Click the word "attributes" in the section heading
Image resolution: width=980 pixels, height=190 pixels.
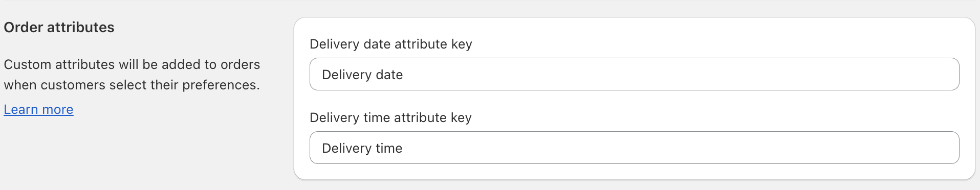(81, 27)
